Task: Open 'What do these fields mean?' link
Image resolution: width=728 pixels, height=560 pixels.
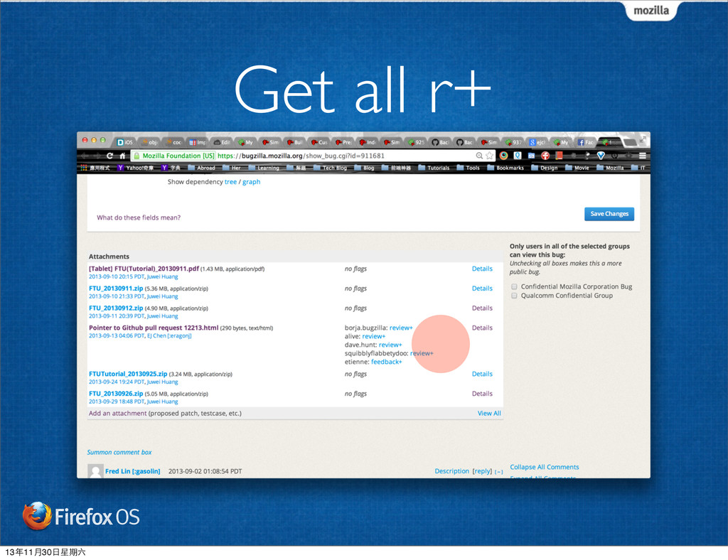Action: point(139,217)
